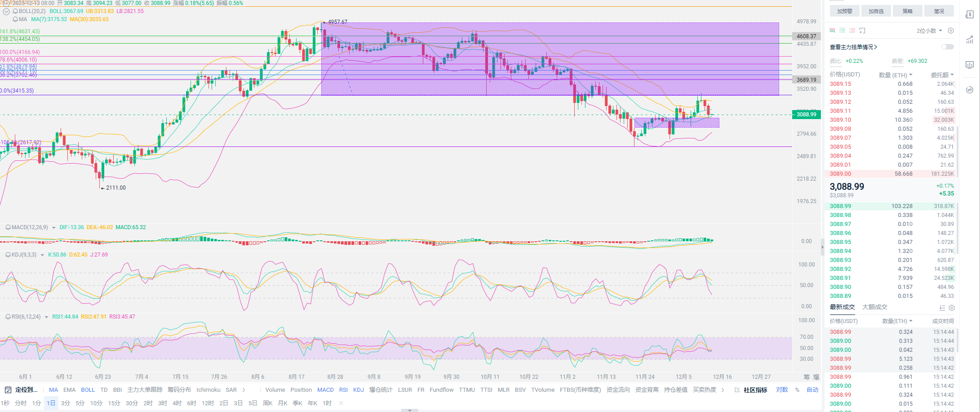980x412 pixels.
Task: Open the 2位小数 precision dropdown
Action: coord(929,31)
